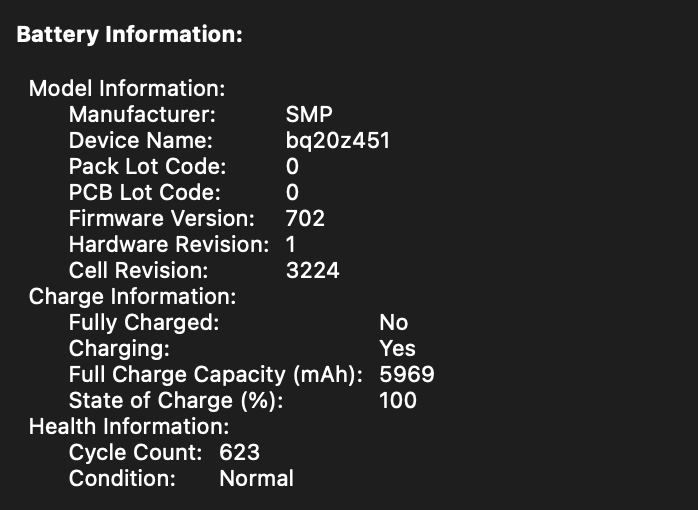Select the capacity value 5969
The width and height of the screenshot is (698, 510).
point(407,374)
